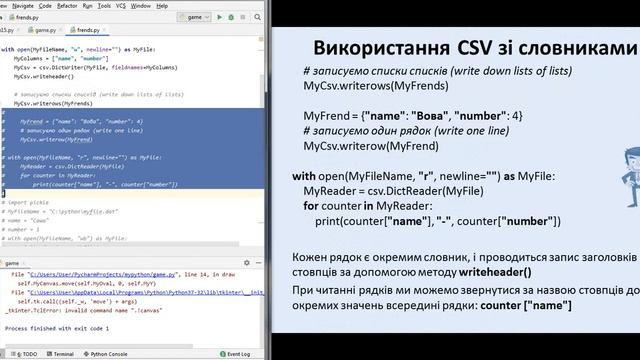
Task: Open the Navigate menu
Action: pyautogui.click(x=23, y=6)
